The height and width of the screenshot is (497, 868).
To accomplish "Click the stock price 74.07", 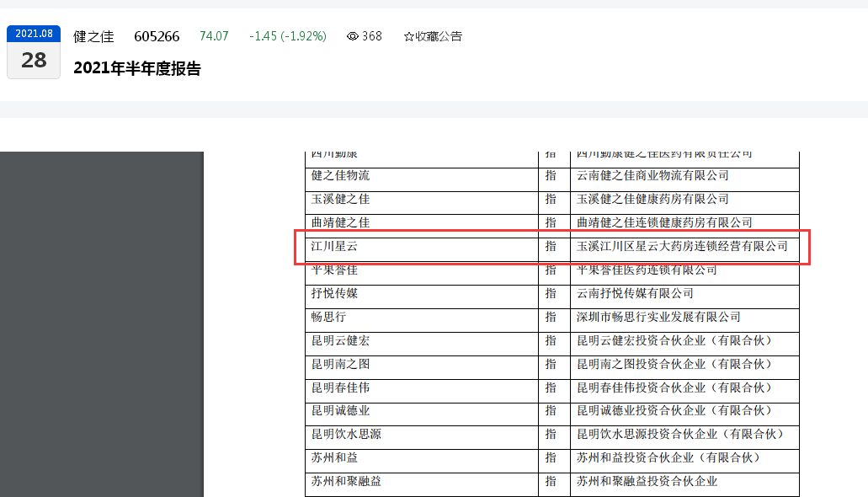I will 214,36.
